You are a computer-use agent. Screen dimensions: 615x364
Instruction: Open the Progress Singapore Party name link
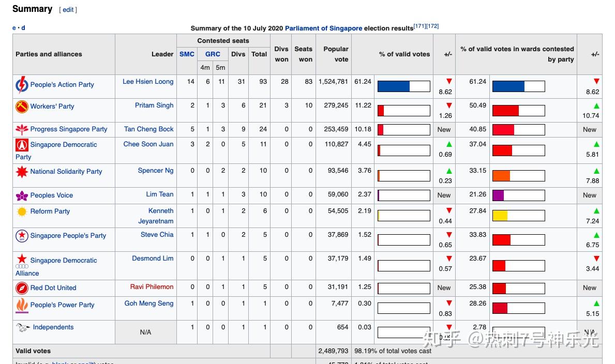point(69,129)
